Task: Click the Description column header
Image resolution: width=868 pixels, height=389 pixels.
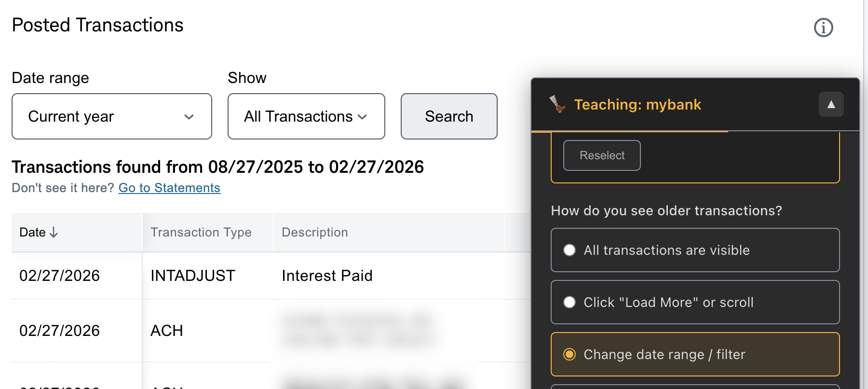Action: tap(314, 232)
